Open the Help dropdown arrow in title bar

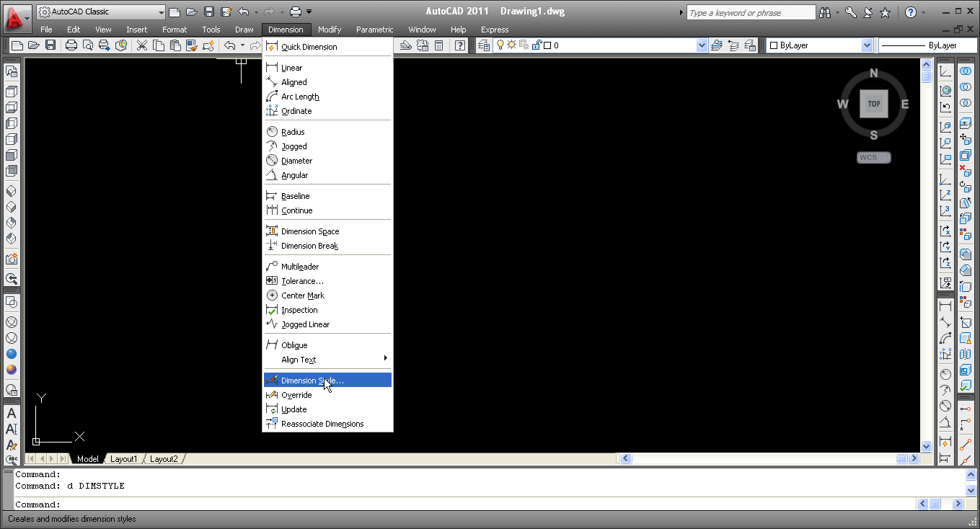(925, 12)
